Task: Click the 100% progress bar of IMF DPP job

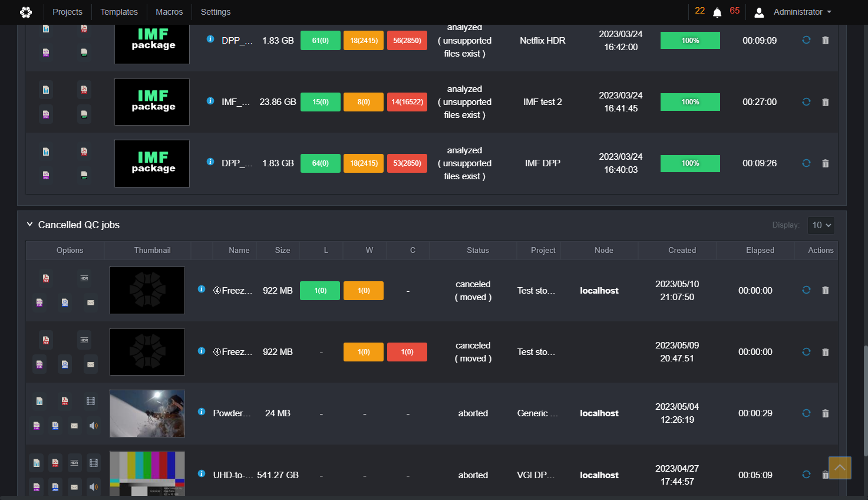Action: coord(690,163)
